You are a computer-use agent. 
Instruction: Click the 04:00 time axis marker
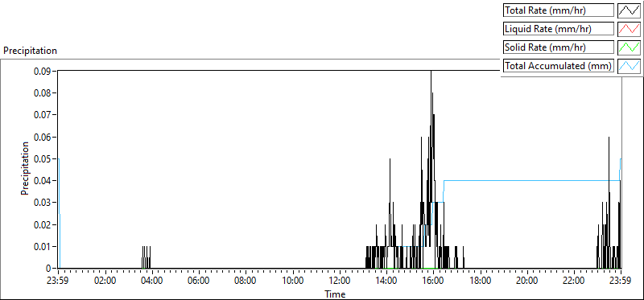152,282
